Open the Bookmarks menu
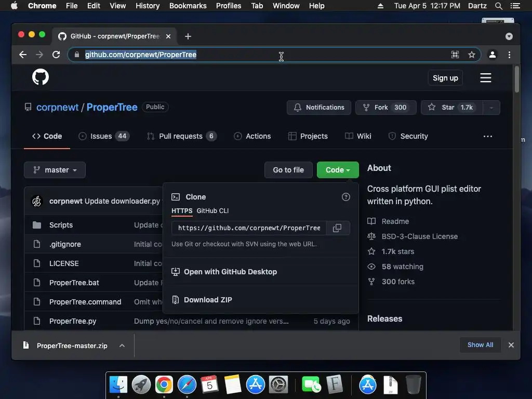 [188, 6]
